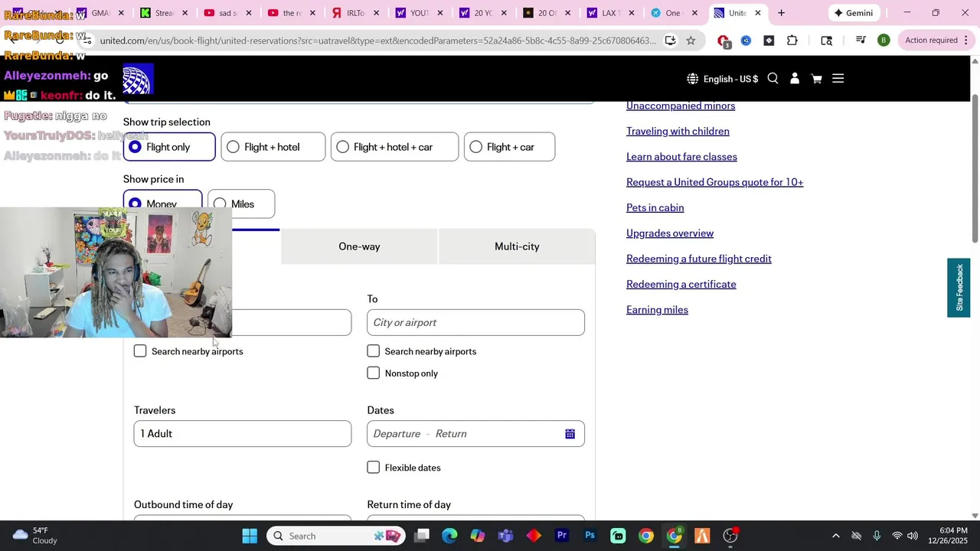Screen dimensions: 980x551
Task: Open the Redeeming a certificate link
Action: coord(681,284)
